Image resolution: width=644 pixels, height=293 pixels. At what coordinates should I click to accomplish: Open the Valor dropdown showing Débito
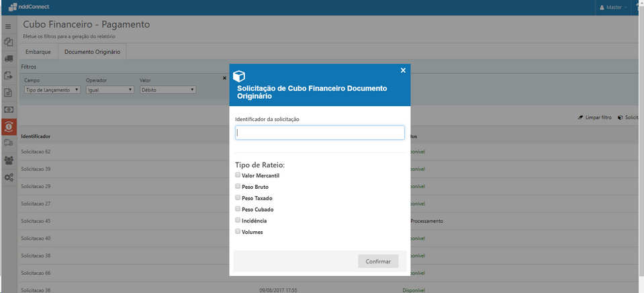coord(167,89)
